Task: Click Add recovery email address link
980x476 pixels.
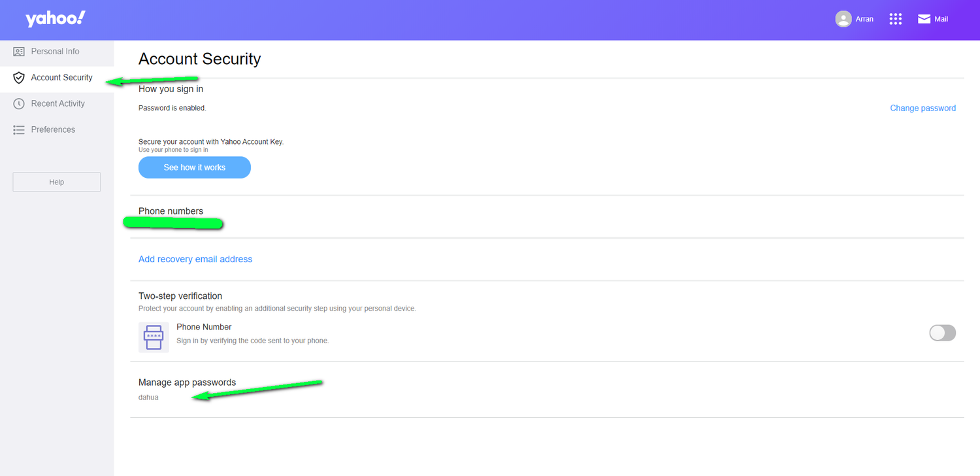Action: [195, 260]
